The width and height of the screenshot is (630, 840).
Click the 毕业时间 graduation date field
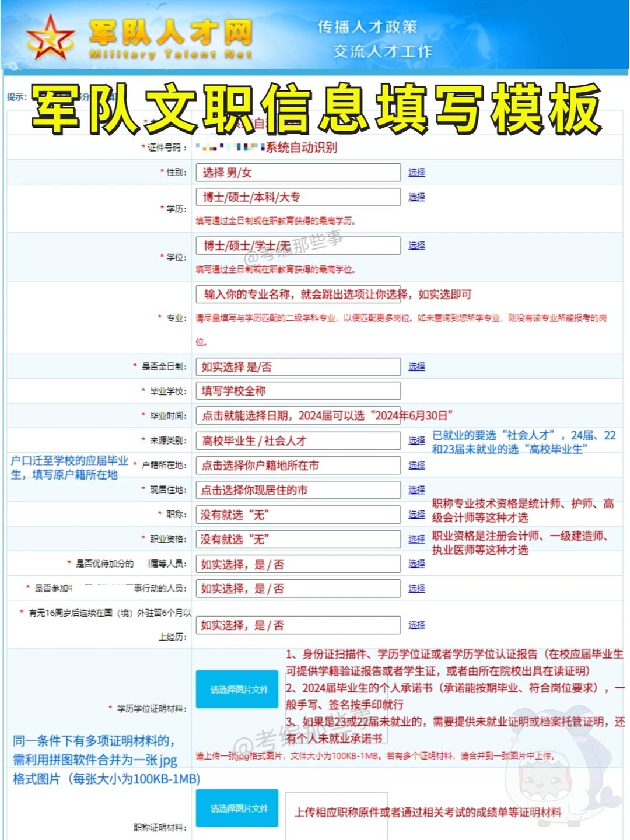coord(297,415)
